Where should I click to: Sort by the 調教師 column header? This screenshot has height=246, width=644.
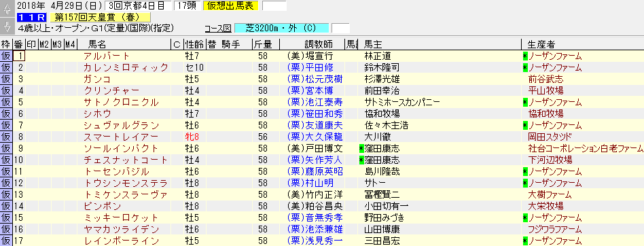[x=319, y=44]
